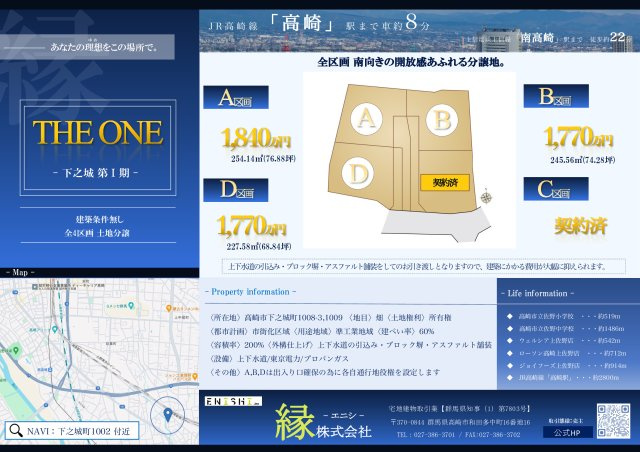Select the D区画 label box
Screen dimensions: 640x452
point(236,190)
